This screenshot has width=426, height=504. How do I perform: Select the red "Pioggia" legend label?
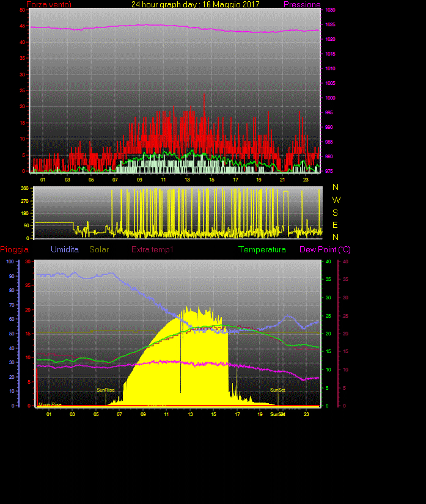coord(15,249)
